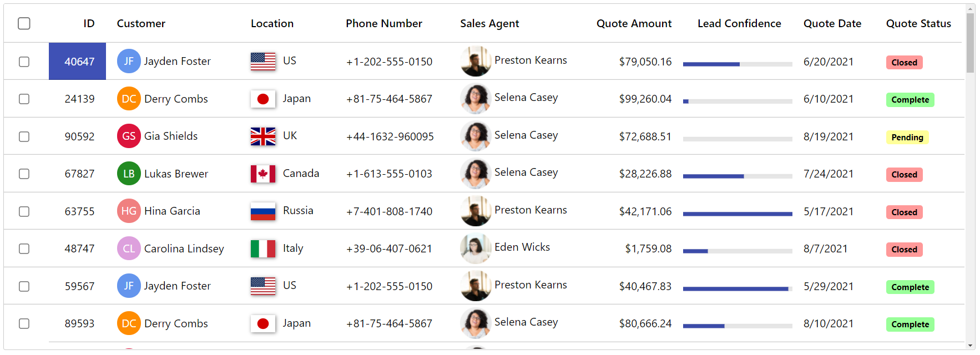Toggle the select-all checkbox in the header
980x355 pixels.
24,23
